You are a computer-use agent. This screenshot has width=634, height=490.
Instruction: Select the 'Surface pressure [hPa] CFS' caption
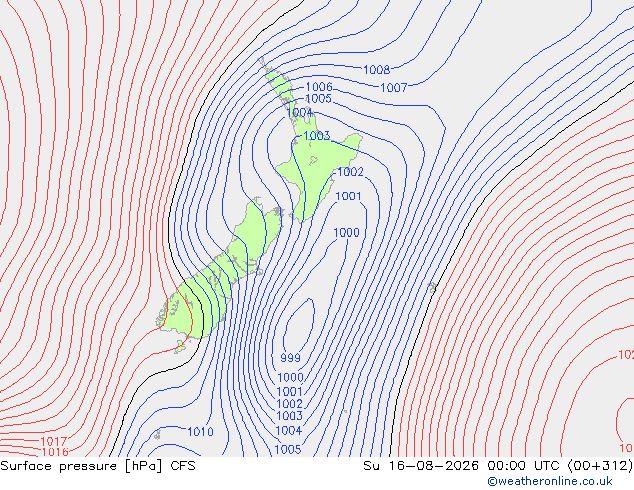[98, 466]
